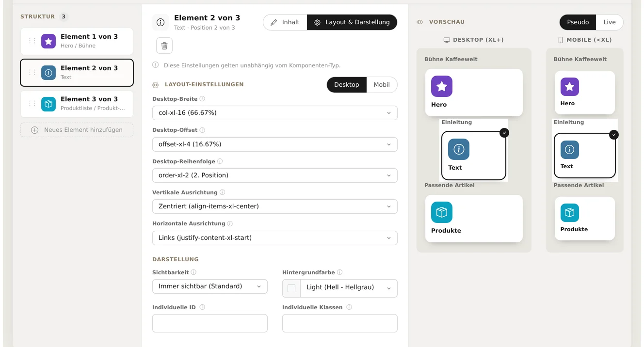The image size is (644, 347).
Task: Click the Individuelle ID input field
Action: click(210, 323)
